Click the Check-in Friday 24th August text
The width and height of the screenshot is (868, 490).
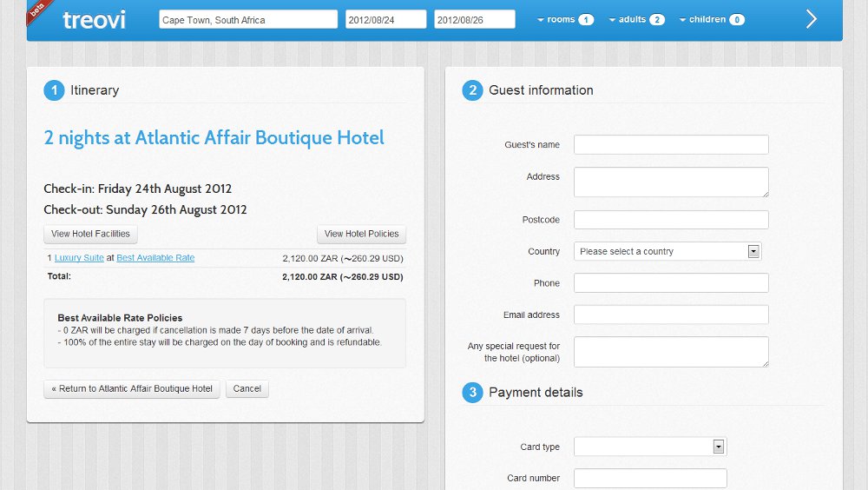138,189
